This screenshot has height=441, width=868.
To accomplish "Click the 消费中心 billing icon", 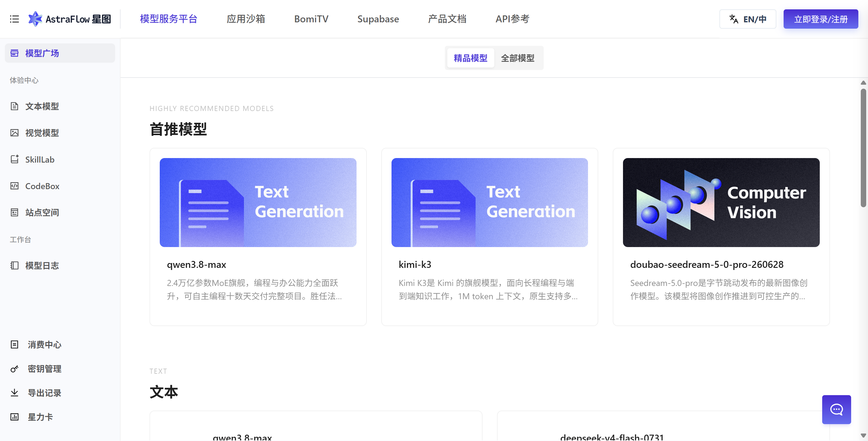I will pos(14,344).
